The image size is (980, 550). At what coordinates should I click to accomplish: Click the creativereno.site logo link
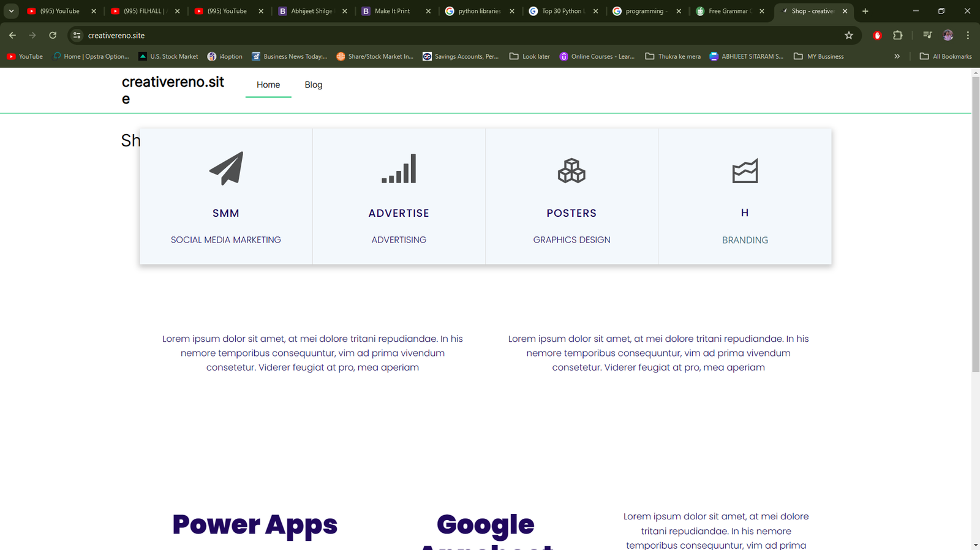(x=173, y=90)
